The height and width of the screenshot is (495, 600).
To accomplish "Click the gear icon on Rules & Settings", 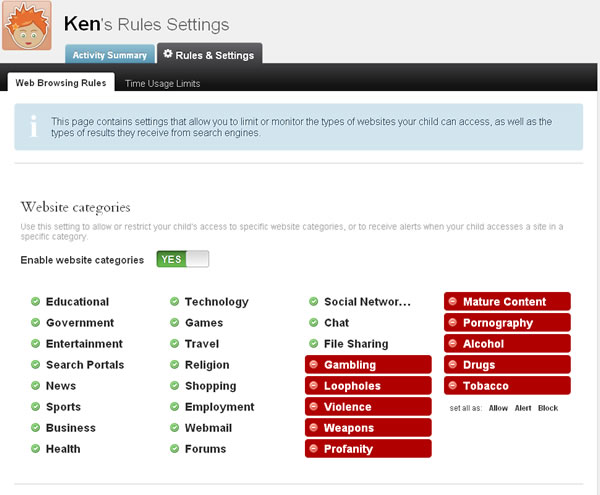I will [168, 54].
